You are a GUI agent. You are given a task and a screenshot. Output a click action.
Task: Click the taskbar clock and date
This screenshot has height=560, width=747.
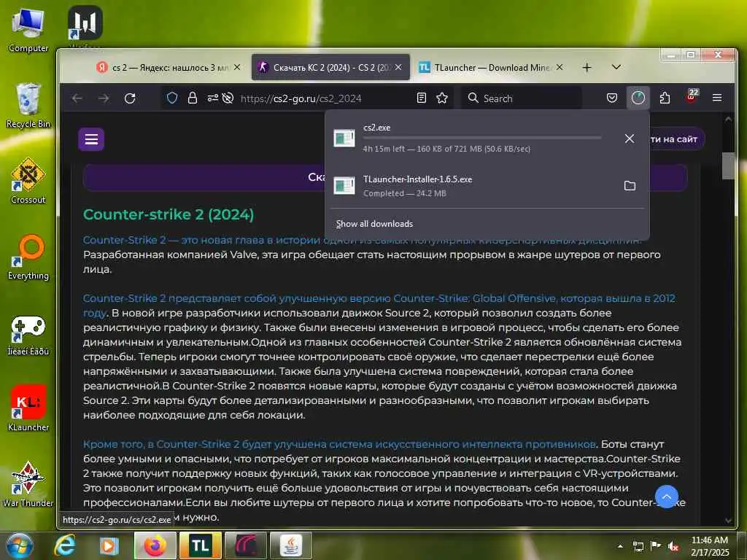[709, 546]
